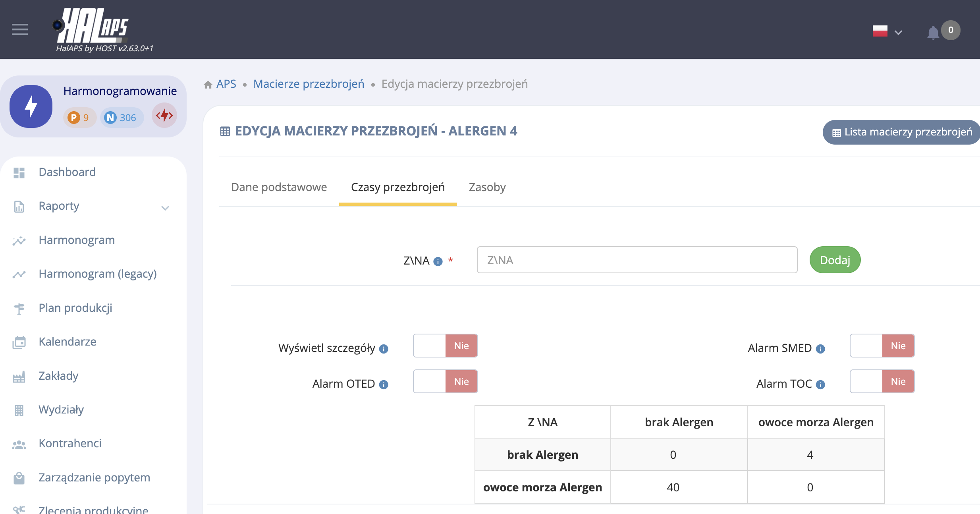
Task: Open the hamburger menu icon
Action: pos(20,29)
